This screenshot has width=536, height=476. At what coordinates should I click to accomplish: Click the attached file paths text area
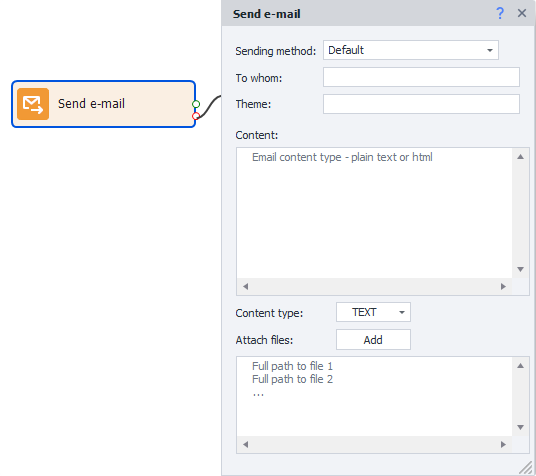pyautogui.click(x=374, y=397)
